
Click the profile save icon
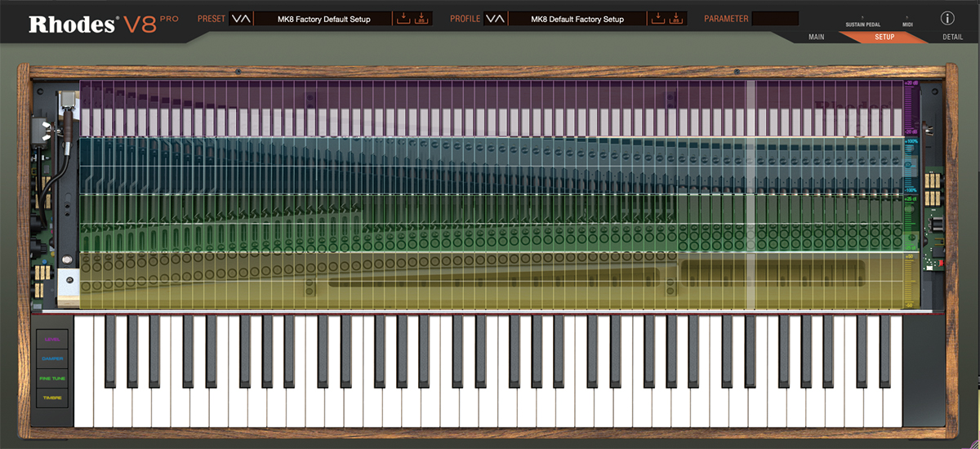click(657, 19)
